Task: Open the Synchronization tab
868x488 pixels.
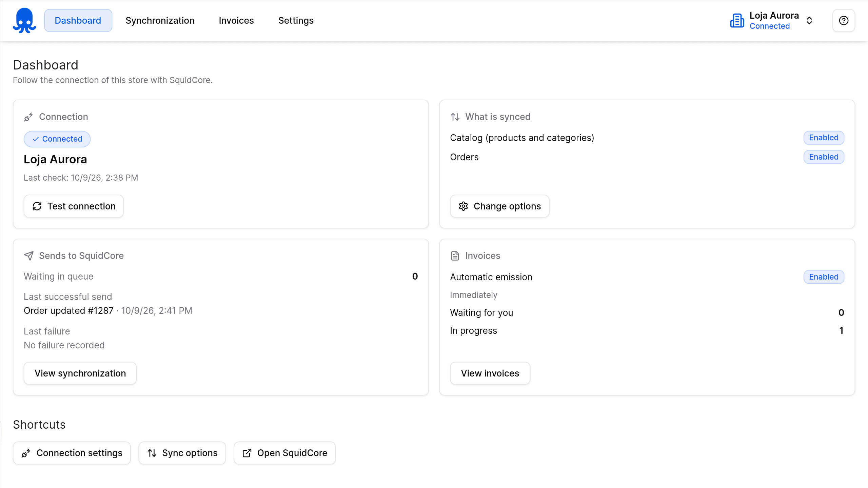Action: [160, 20]
